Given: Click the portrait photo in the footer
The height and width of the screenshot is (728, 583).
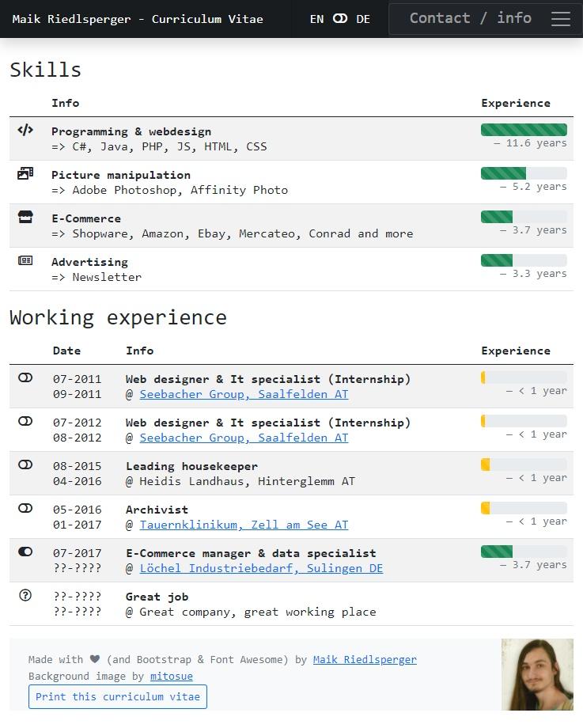Looking at the screenshot, I should tap(537, 674).
